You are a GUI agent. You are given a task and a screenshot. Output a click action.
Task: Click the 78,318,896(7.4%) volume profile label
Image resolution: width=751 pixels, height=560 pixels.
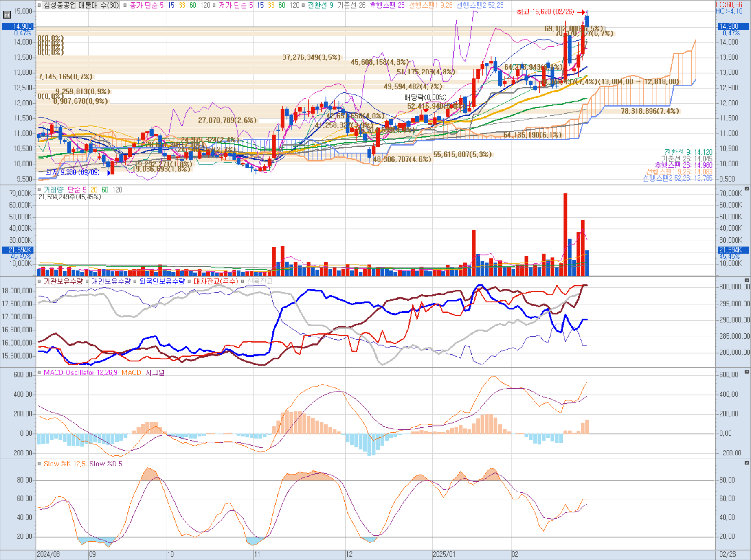[650, 111]
